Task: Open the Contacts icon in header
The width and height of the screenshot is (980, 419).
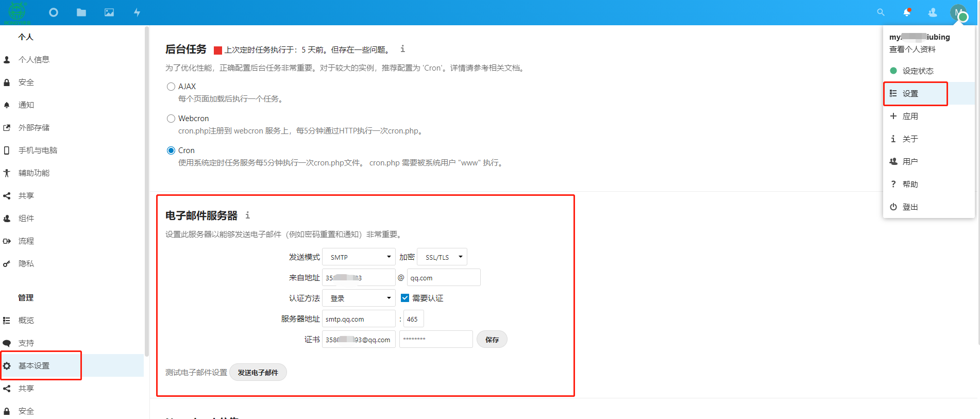Action: tap(933, 12)
